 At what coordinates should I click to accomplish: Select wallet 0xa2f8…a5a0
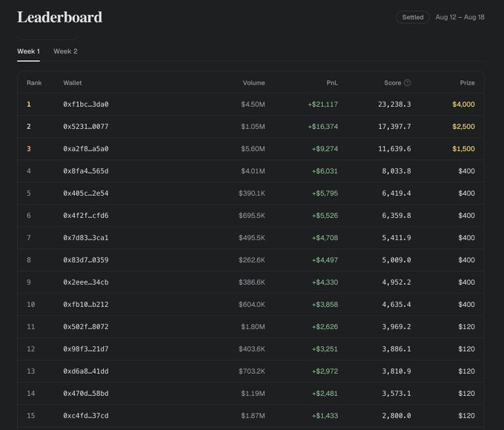coord(86,148)
